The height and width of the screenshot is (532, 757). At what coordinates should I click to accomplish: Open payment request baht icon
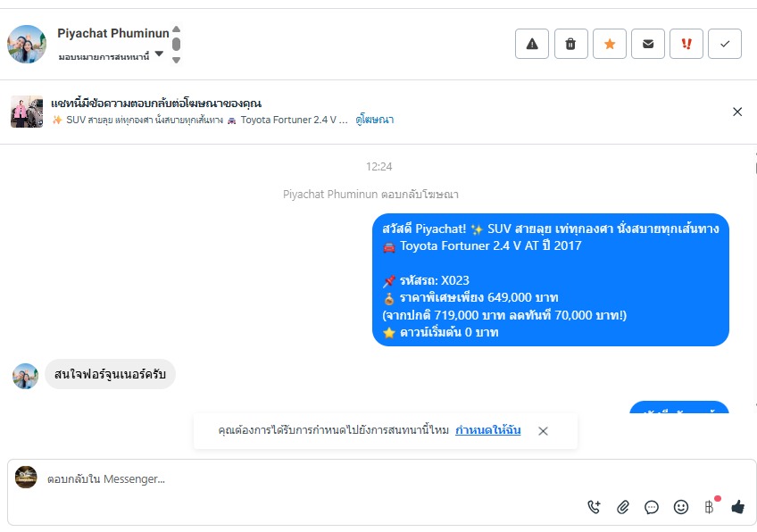(709, 507)
